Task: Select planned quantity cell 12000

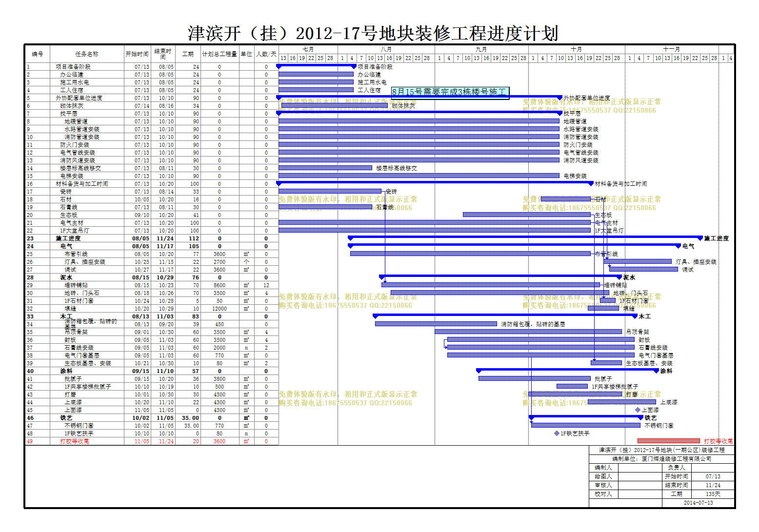Action: click(220, 309)
